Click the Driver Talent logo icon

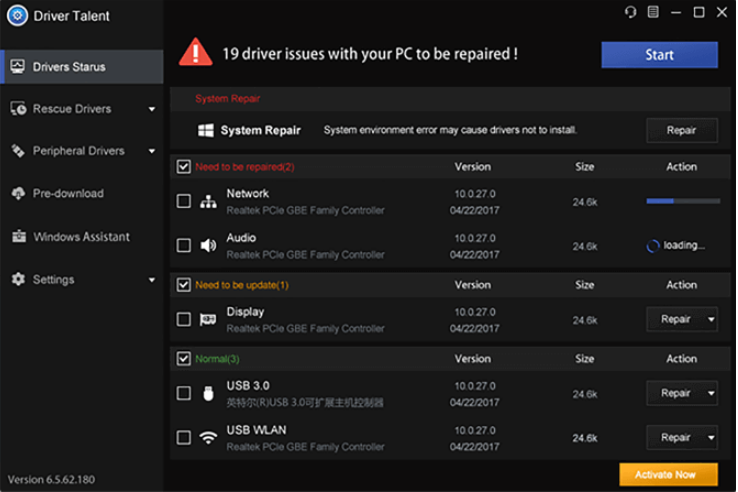17,16
